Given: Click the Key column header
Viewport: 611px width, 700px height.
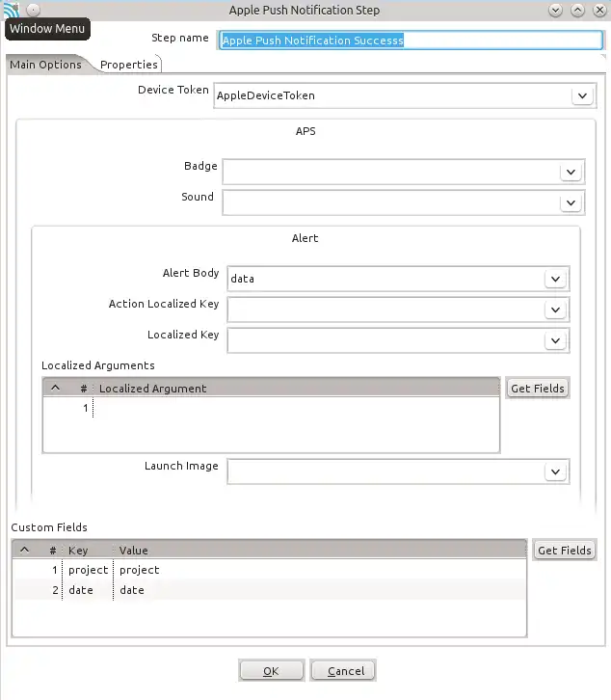Looking at the screenshot, I should click(88, 551).
